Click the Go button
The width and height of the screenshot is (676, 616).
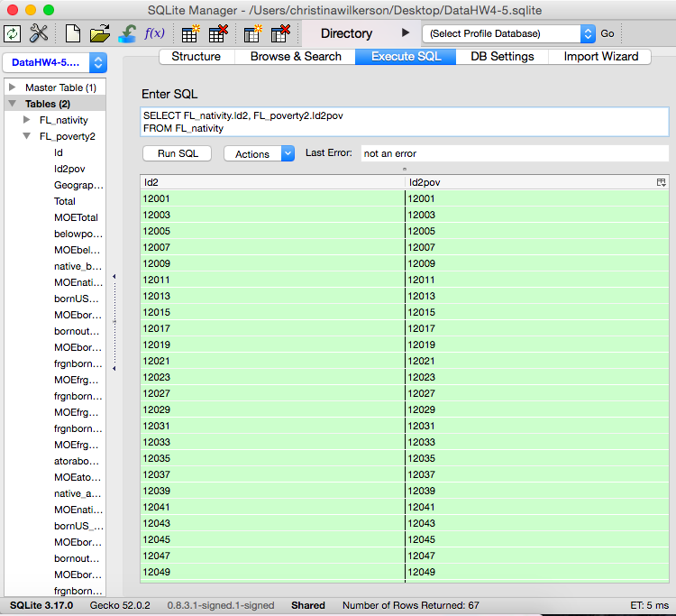607,33
